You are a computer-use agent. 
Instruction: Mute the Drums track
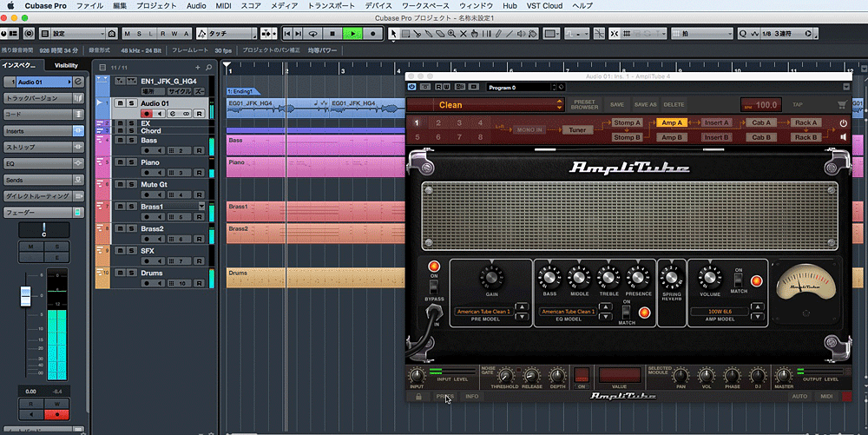point(120,274)
